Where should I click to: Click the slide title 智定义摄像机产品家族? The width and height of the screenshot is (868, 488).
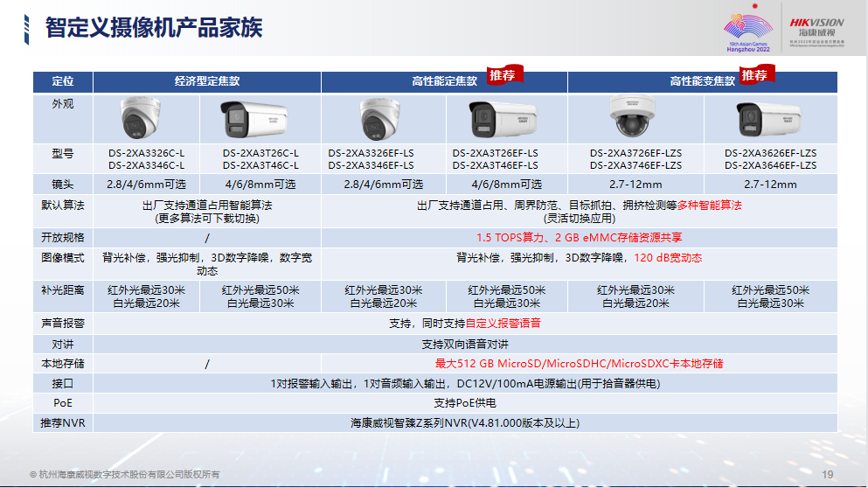pos(153,27)
